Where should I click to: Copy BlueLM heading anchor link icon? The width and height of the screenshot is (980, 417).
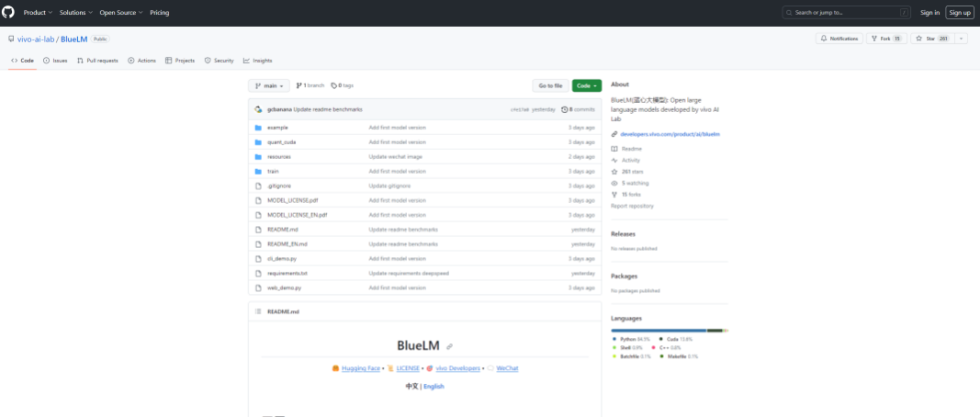pyautogui.click(x=449, y=346)
